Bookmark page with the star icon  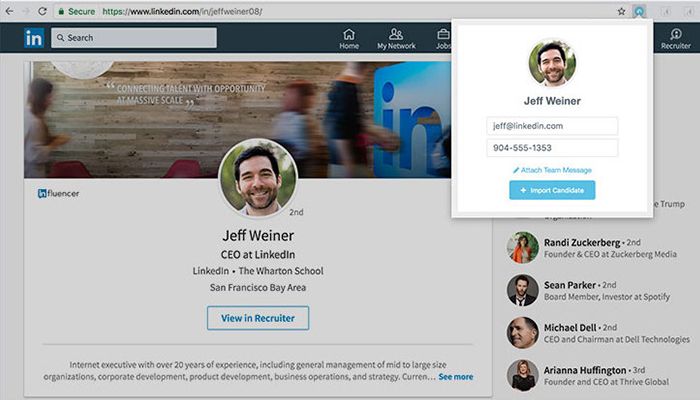coord(621,12)
